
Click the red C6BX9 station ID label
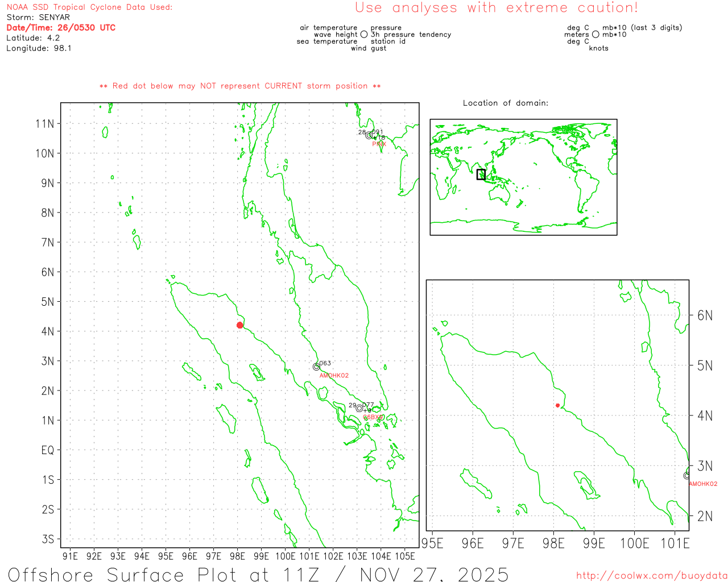point(373,417)
